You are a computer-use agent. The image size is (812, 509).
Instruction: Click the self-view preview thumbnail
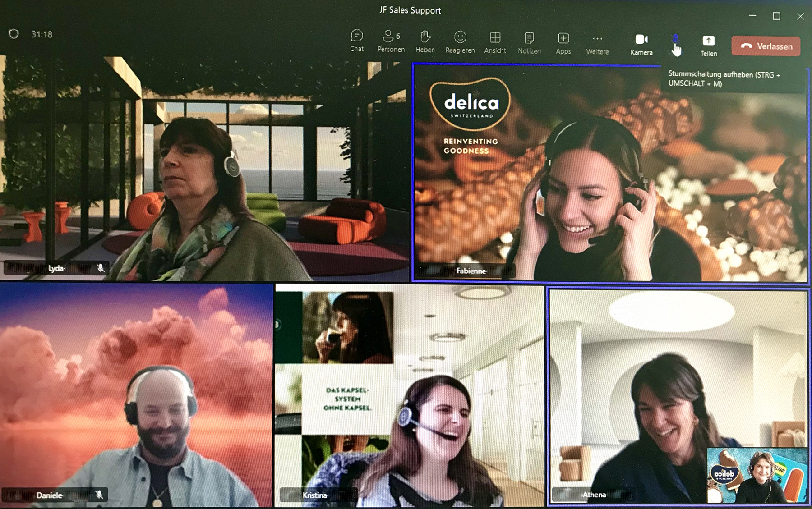point(757,475)
